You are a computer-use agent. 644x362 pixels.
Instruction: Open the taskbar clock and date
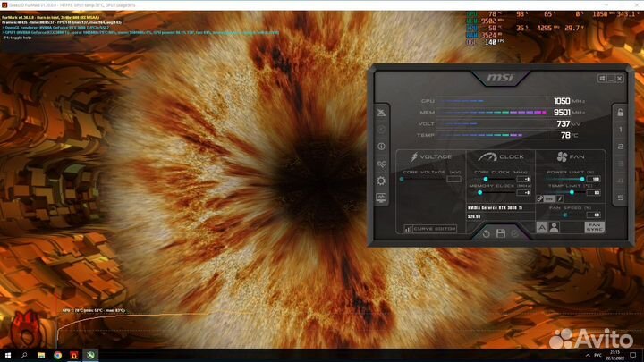(614, 356)
